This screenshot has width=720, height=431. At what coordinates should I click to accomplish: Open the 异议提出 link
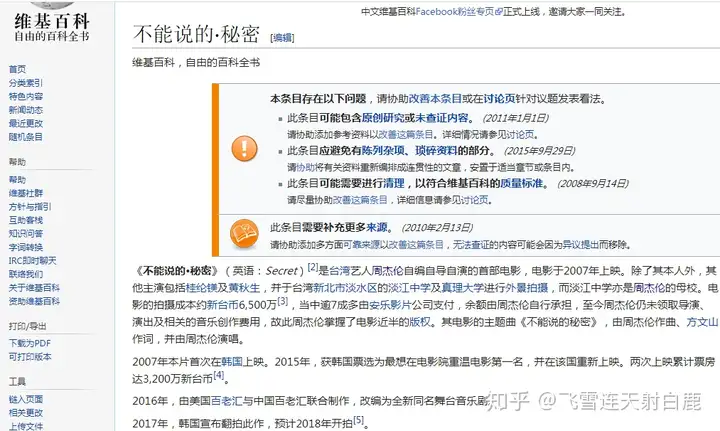pyautogui.click(x=580, y=245)
